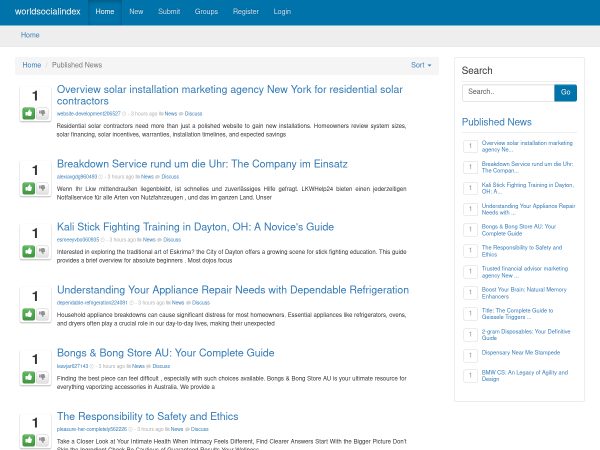Open author link of the solar installation post
Image resolution: width=600 pixels, height=450 pixels.
[89, 114]
